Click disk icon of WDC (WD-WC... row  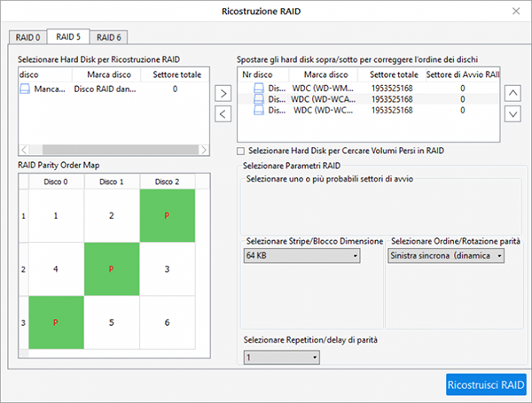coord(259,110)
